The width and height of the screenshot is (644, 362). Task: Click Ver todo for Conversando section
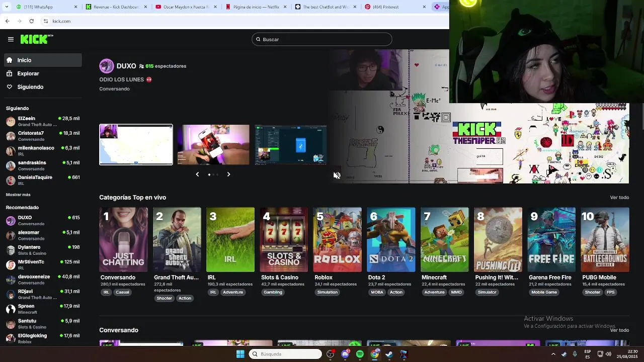tap(619, 330)
